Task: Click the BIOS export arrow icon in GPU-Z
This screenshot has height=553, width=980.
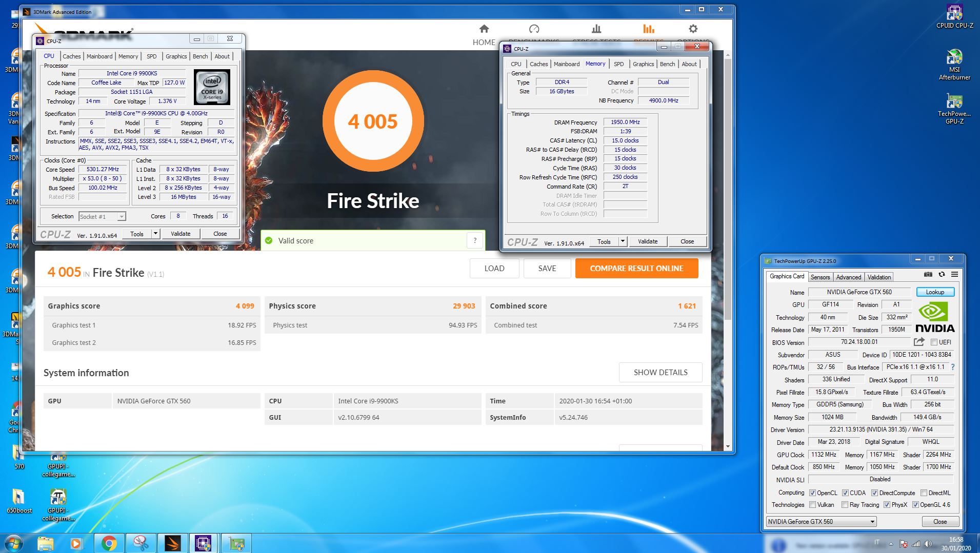Action: pos(919,342)
